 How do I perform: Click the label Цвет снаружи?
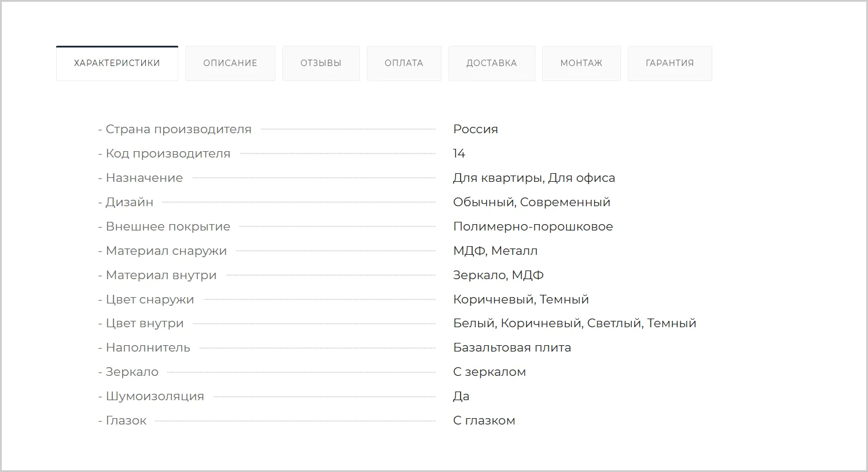[x=150, y=299]
